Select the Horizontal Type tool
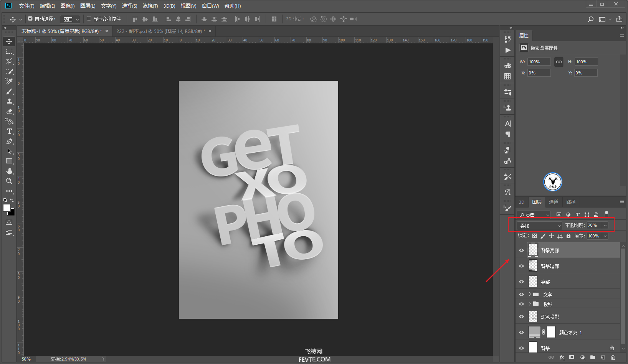 [9, 131]
